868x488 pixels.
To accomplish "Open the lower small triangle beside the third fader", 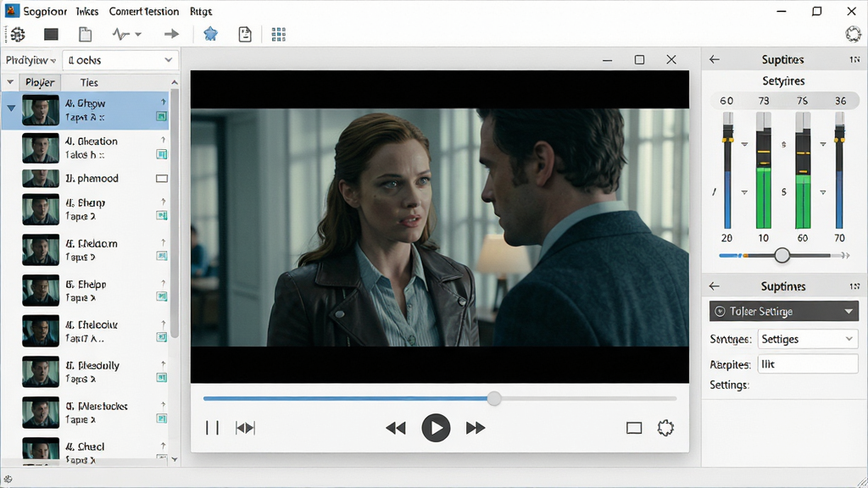I will [823, 192].
